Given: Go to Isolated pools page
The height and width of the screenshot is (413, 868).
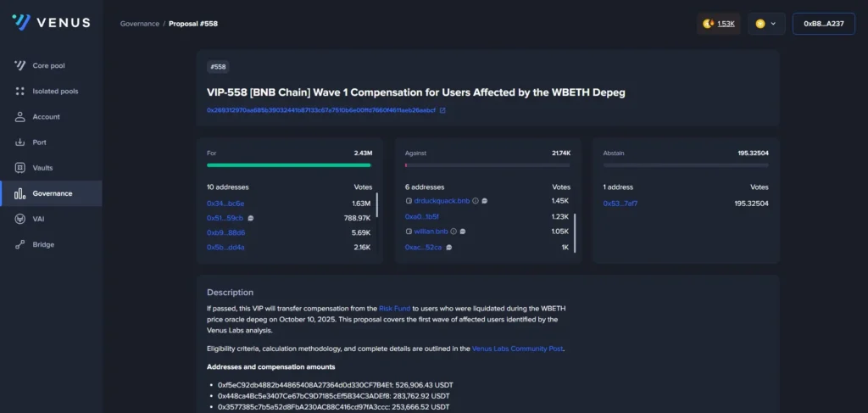Looking at the screenshot, I should click(55, 91).
